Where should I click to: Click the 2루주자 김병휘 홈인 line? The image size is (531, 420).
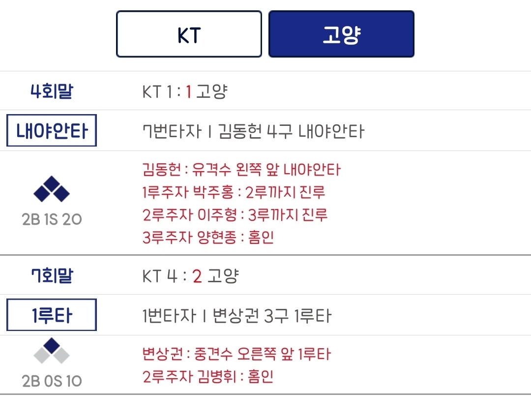[207, 377]
